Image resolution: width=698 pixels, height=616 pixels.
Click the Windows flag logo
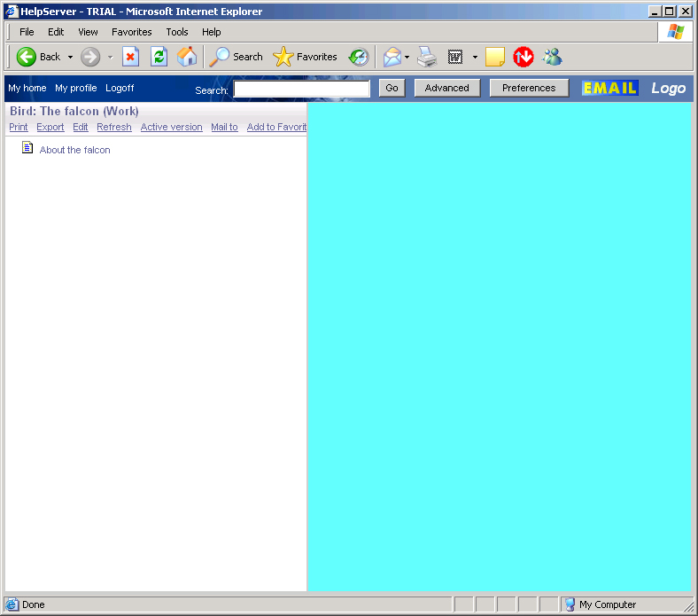(676, 32)
